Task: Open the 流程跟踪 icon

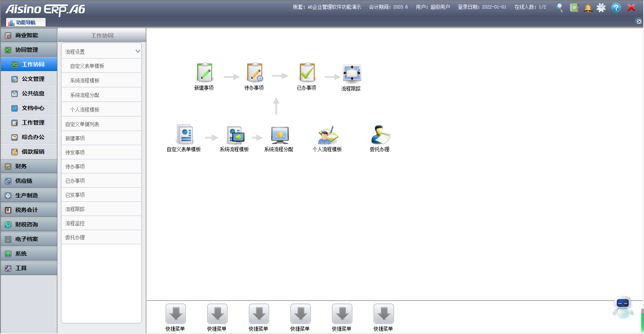Action: click(351, 73)
